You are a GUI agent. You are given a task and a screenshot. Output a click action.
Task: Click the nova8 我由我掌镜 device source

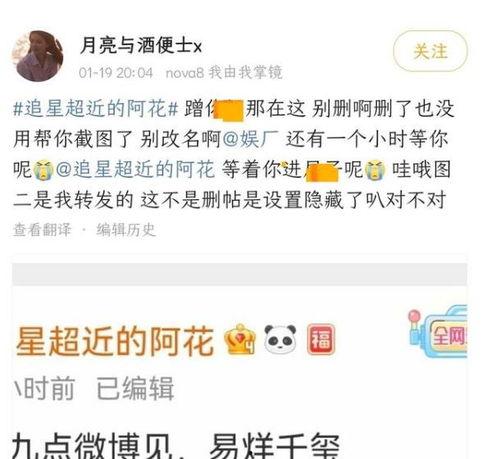[224, 72]
